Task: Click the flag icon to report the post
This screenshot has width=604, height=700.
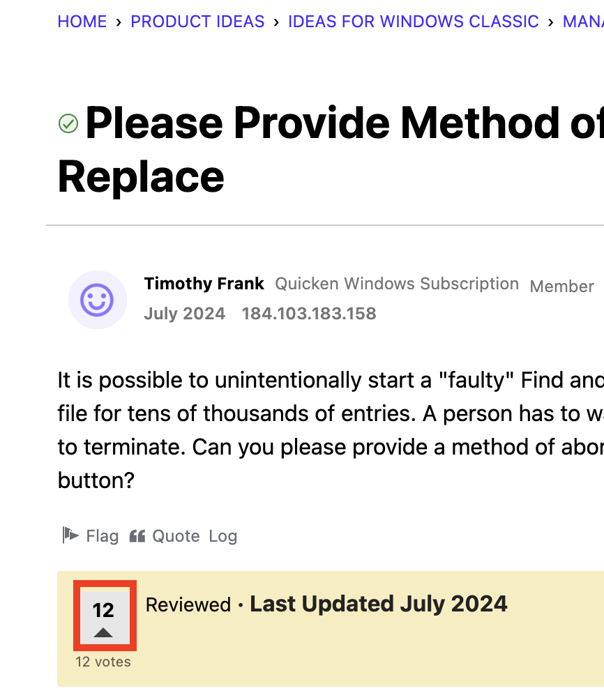Action: point(69,535)
